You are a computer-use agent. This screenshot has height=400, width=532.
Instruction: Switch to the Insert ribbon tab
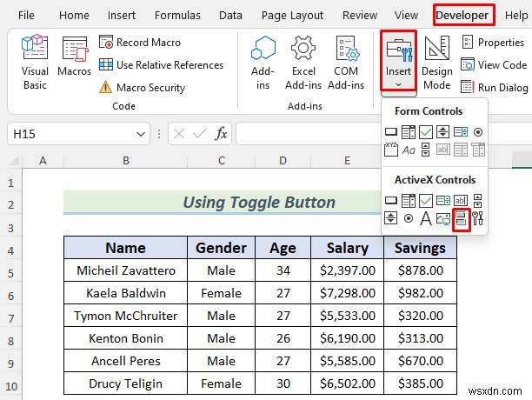(x=122, y=16)
